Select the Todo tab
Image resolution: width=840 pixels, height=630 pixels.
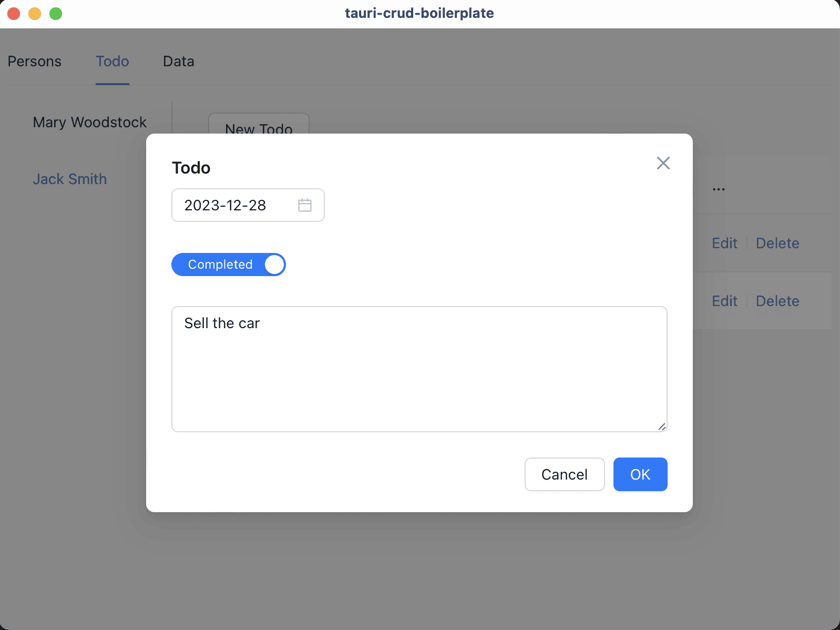click(112, 62)
